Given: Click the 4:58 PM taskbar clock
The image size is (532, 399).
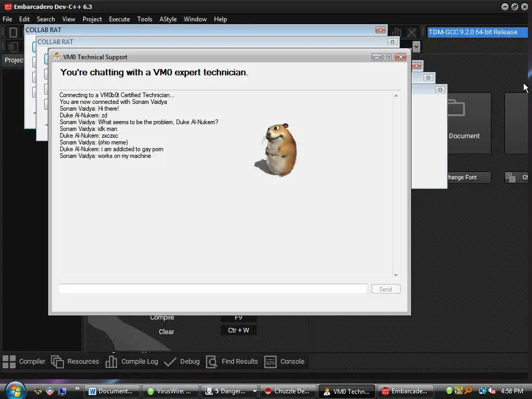Looking at the screenshot, I should point(512,391).
